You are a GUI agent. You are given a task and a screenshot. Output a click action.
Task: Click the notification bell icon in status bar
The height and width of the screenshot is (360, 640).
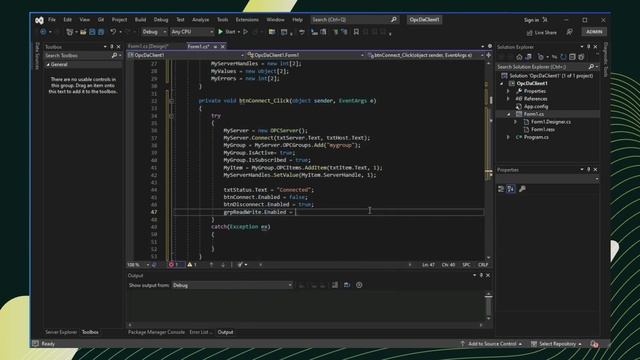click(x=594, y=344)
